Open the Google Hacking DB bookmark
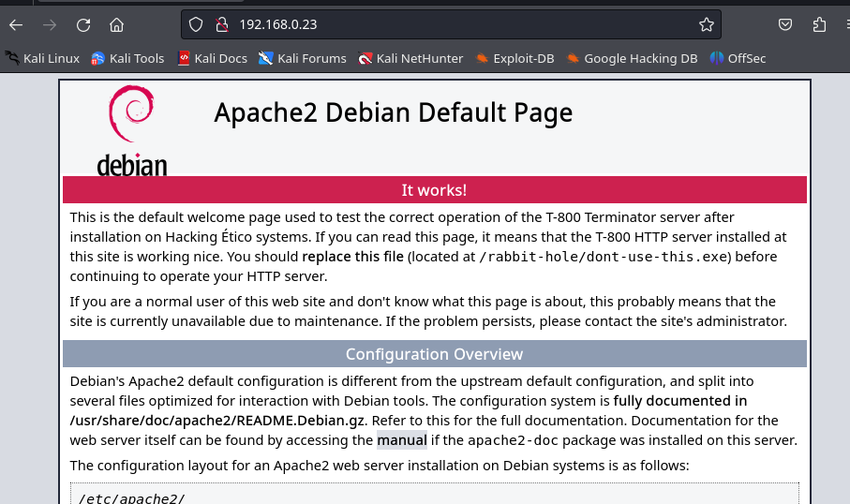This screenshot has width=850, height=504. pyautogui.click(x=632, y=58)
